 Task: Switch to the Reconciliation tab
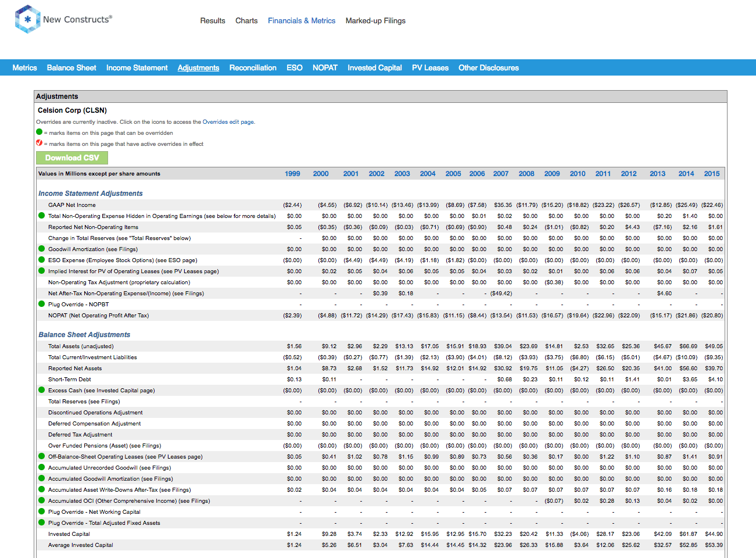pos(253,67)
